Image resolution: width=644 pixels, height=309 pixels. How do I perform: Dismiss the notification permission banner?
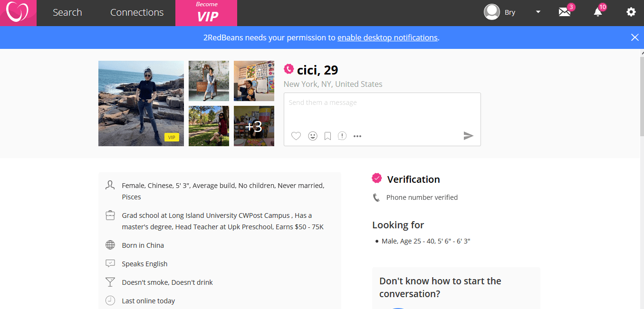tap(635, 37)
